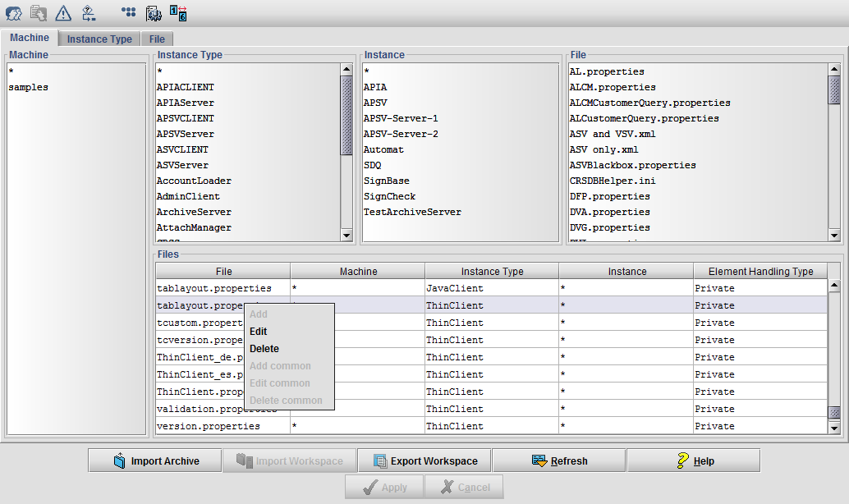The width and height of the screenshot is (849, 504).
Task: Select samples in the Machine list
Action: point(29,87)
